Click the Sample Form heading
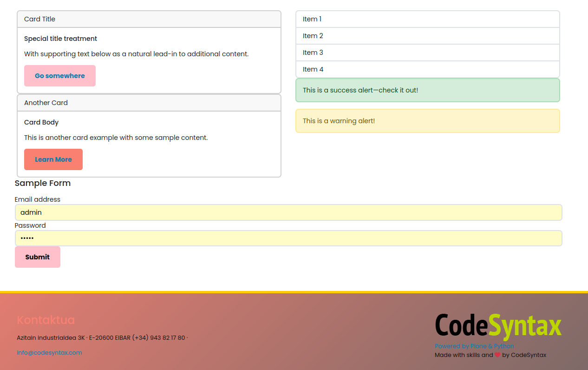This screenshot has height=370, width=588. 43,183
